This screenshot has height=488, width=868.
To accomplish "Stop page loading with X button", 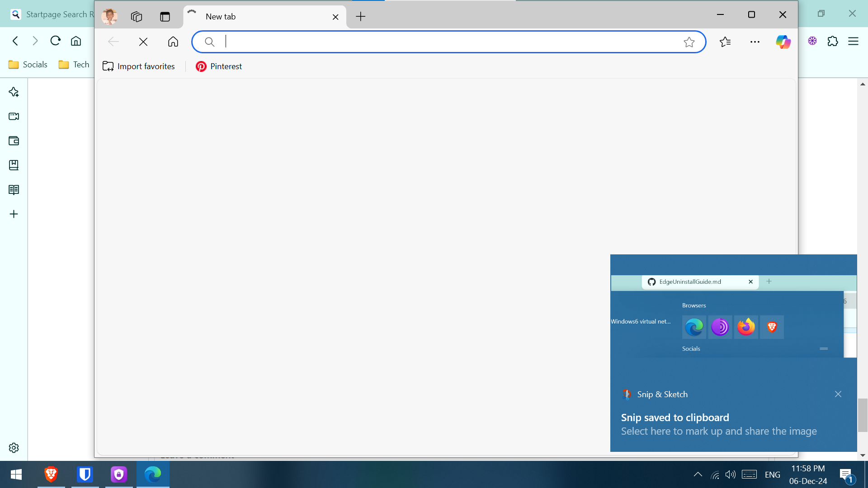I will click(143, 42).
